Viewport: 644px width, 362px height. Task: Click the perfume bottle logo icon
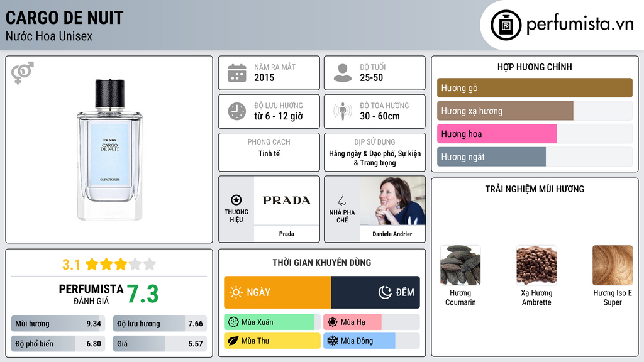506,25
